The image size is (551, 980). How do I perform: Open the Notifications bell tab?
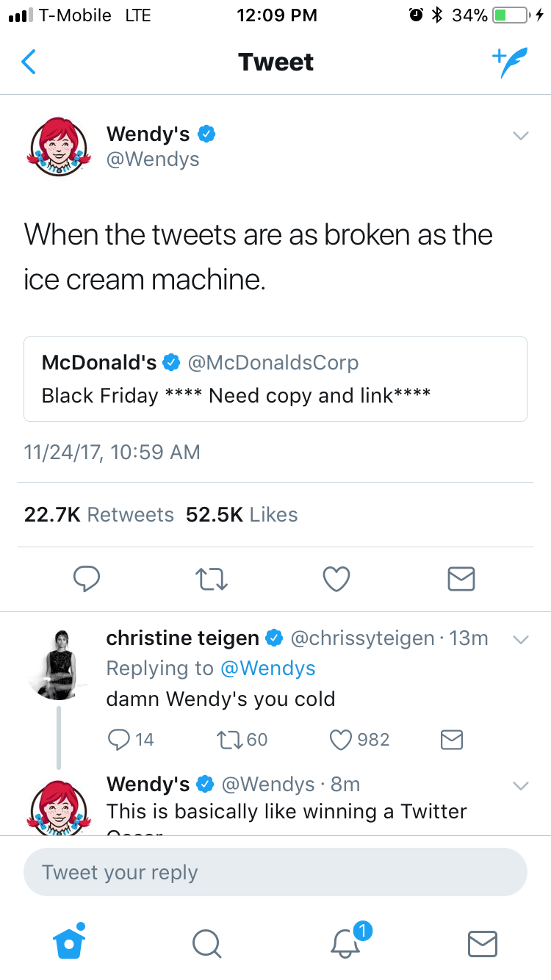[345, 943]
